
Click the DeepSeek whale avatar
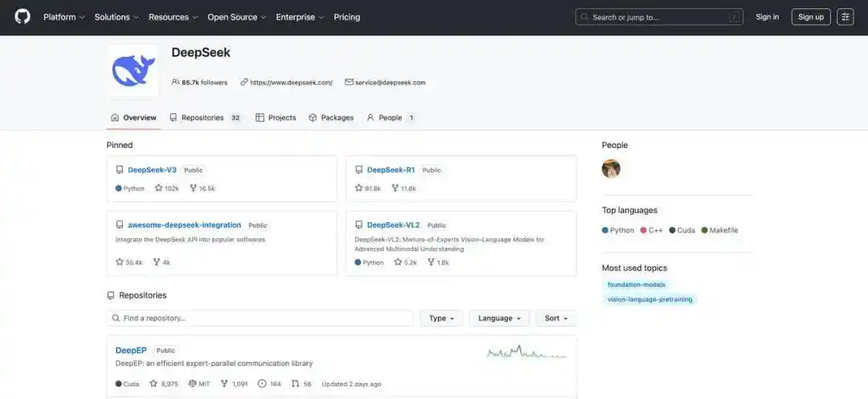click(133, 70)
